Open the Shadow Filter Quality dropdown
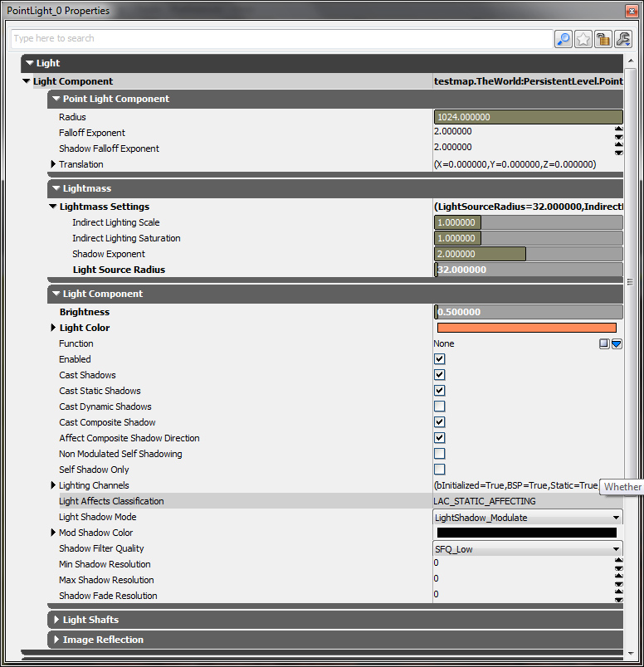The height and width of the screenshot is (667, 644). click(528, 549)
